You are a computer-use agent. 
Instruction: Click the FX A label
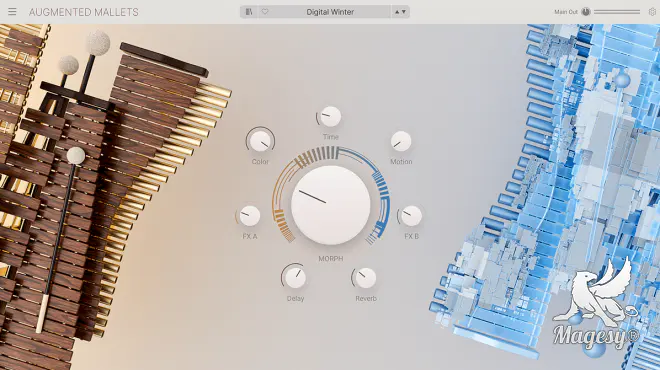tap(250, 237)
